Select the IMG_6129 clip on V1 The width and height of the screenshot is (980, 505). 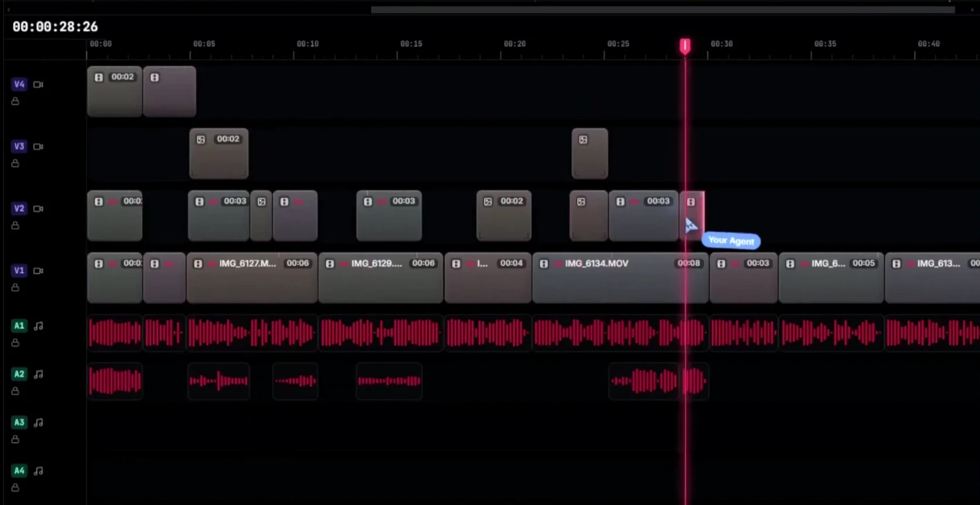(x=381, y=278)
